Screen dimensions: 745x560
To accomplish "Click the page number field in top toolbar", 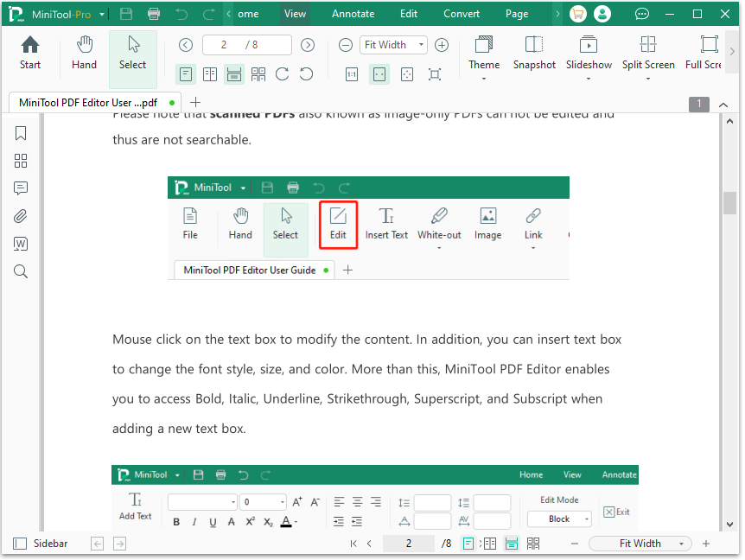I will [x=225, y=45].
